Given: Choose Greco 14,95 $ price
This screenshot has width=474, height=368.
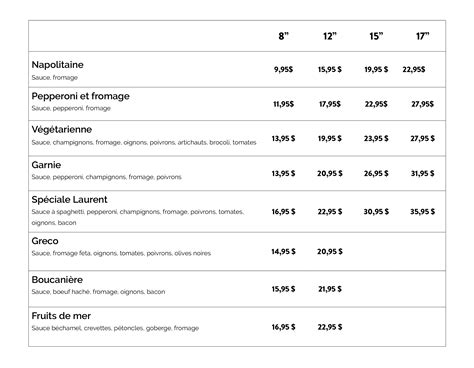Looking at the screenshot, I should (x=283, y=252).
